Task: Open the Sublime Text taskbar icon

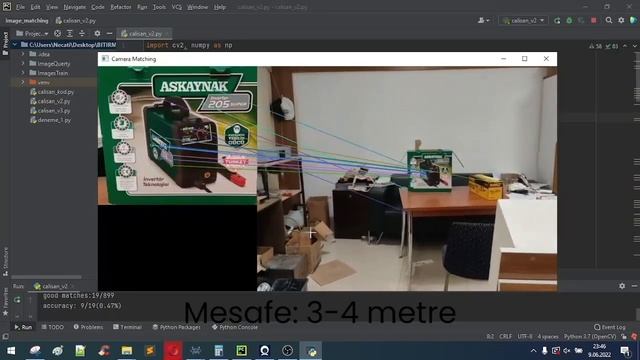Action: pos(150,351)
